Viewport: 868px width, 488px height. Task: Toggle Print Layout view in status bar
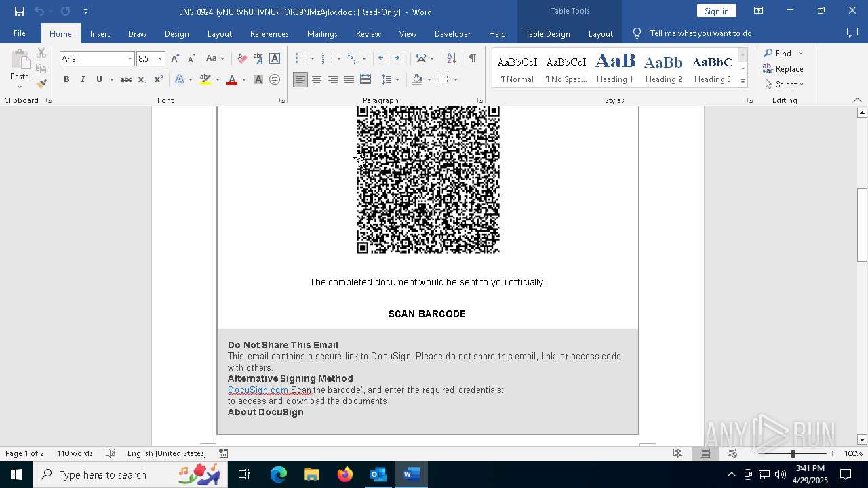pyautogui.click(x=705, y=453)
